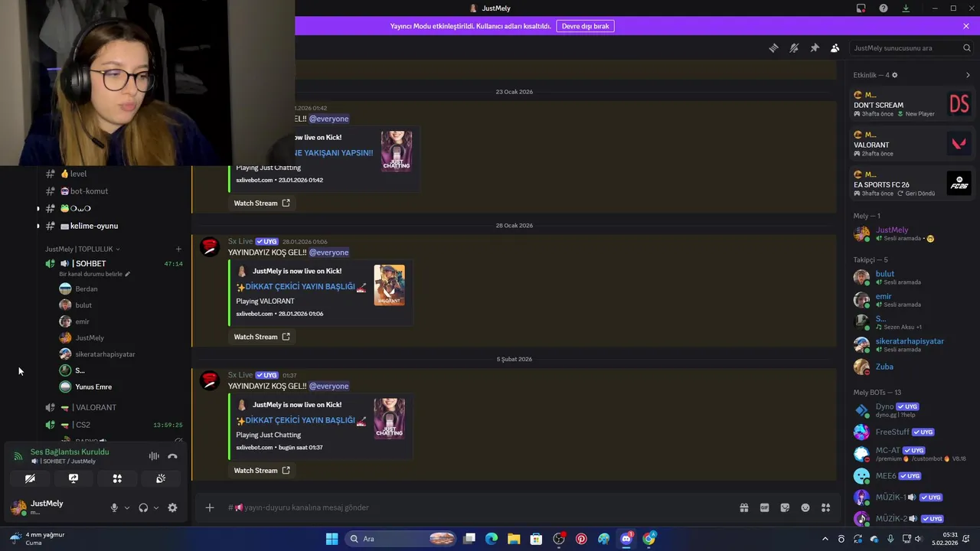This screenshot has height=551, width=980.
Task: Collapse the JustMely | TOPLULUK category
Action: [x=82, y=249]
